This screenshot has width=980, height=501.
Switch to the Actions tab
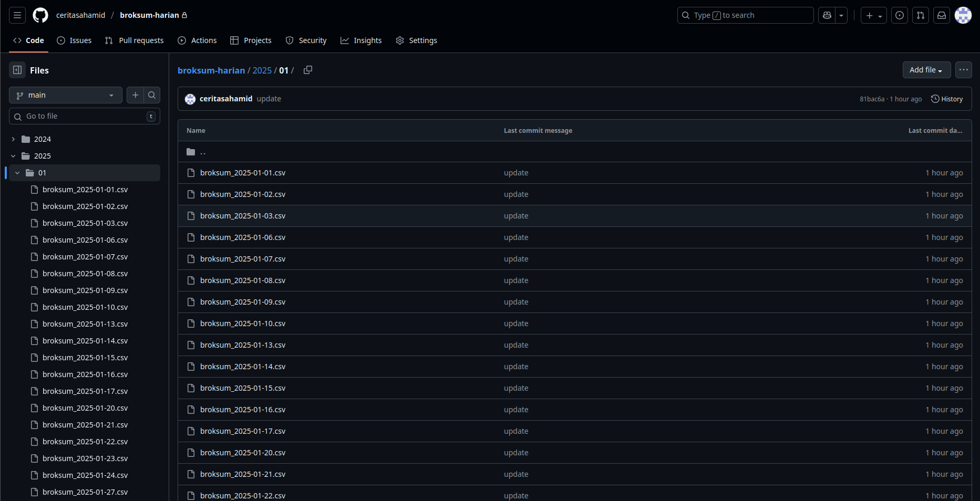[x=197, y=40]
